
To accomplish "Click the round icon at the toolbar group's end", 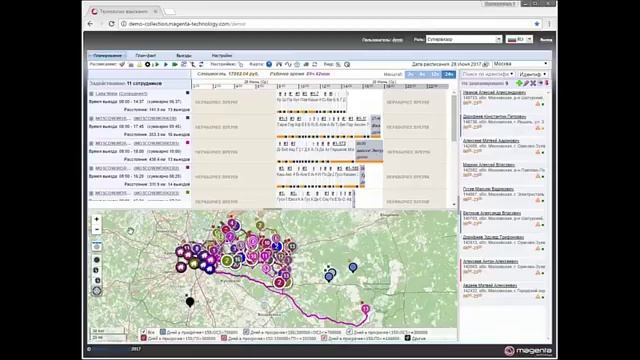I will (347, 64).
